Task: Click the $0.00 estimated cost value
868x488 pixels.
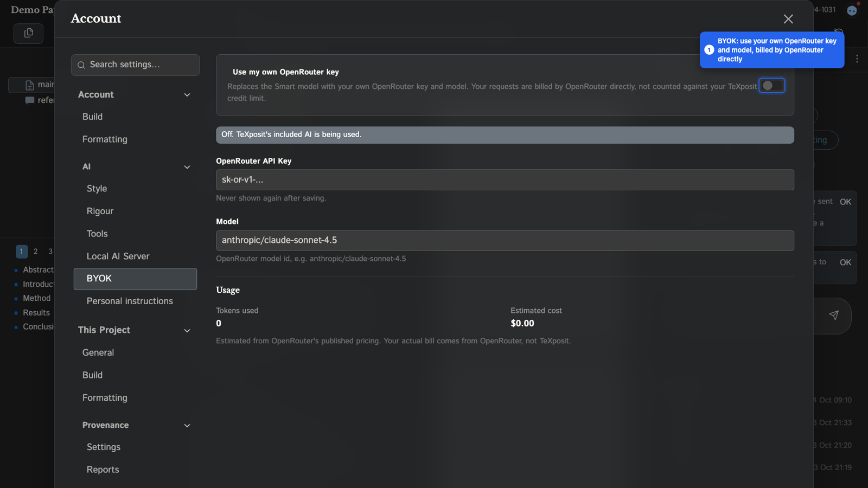Action: click(x=522, y=323)
